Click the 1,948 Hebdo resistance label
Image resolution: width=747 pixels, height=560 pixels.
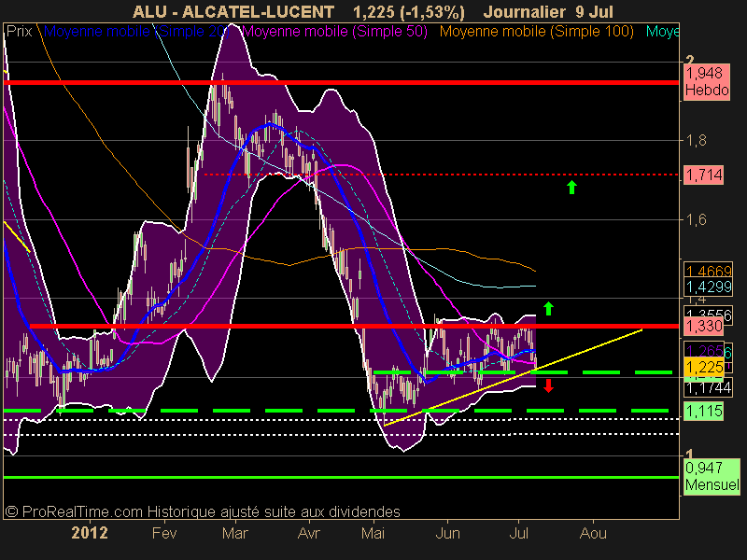coord(707,81)
